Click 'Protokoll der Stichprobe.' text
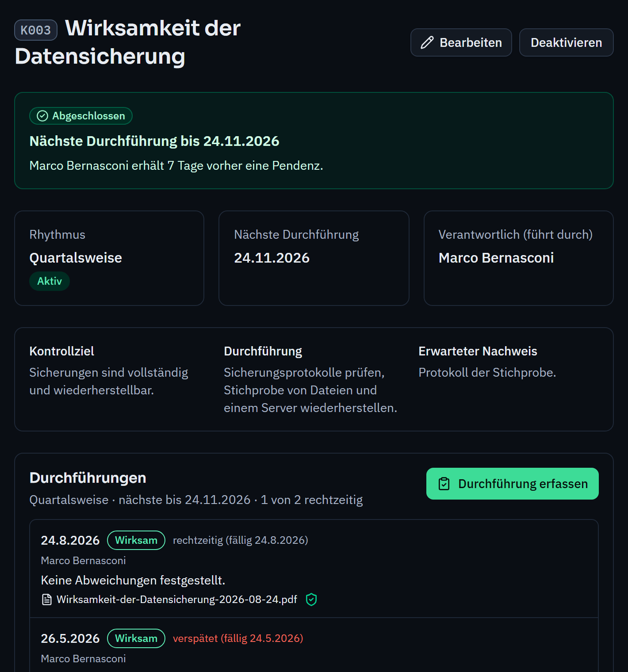The image size is (628, 672). [487, 372]
